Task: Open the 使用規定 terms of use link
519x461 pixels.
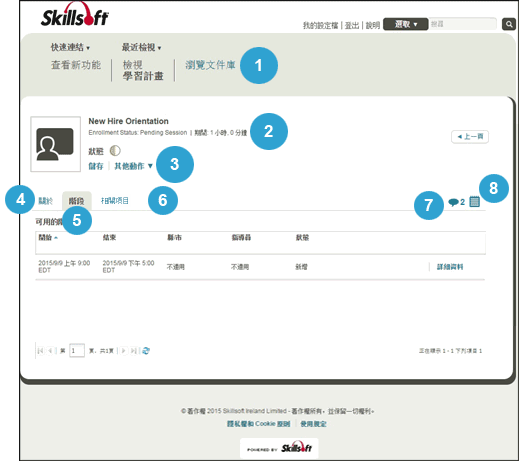Action: [313, 424]
